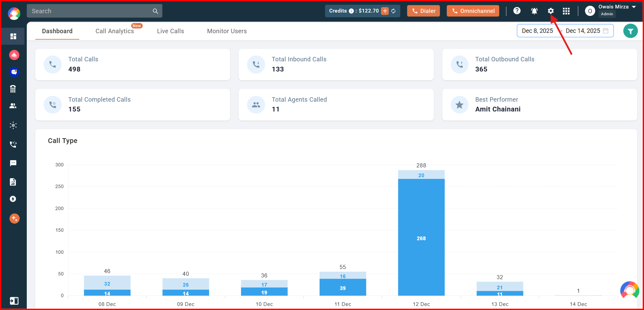
Task: Click the Total Inbound Calls value 133
Action: coord(278,69)
